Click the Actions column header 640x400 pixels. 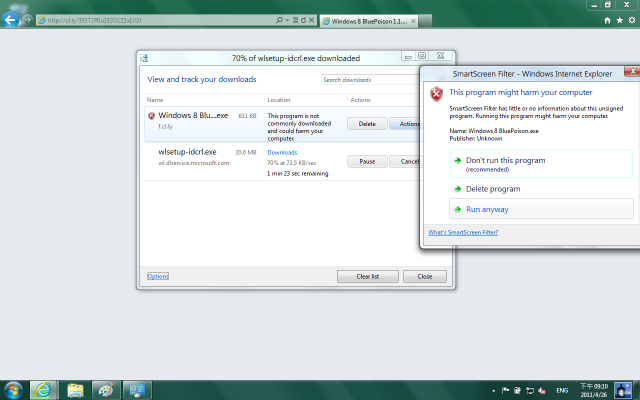pos(360,100)
